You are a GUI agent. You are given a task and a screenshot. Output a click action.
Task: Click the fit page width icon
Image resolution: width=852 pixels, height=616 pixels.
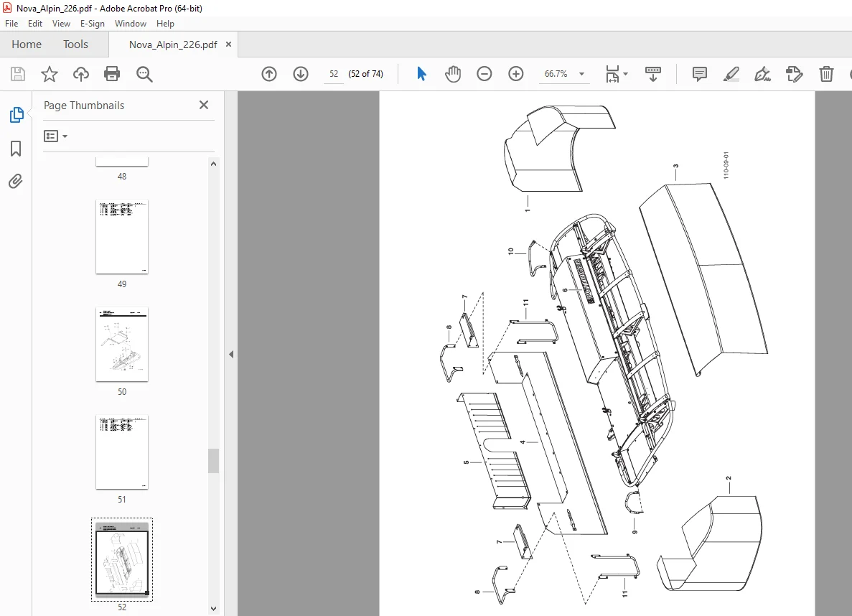coord(612,74)
